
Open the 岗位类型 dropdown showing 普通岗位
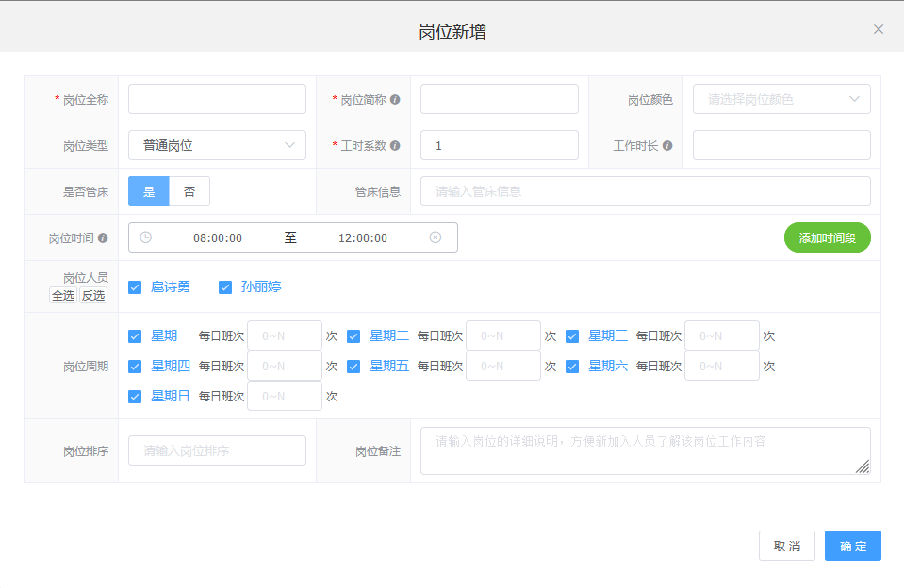point(217,145)
